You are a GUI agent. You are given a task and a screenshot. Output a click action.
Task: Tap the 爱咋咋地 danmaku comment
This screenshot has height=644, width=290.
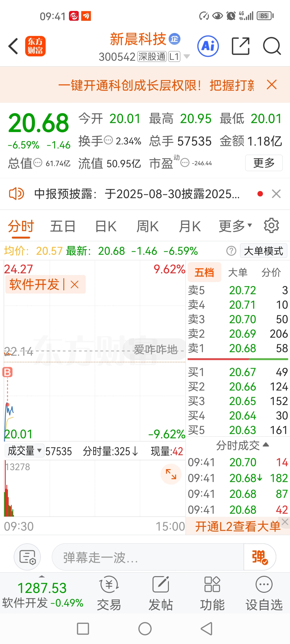click(x=156, y=349)
